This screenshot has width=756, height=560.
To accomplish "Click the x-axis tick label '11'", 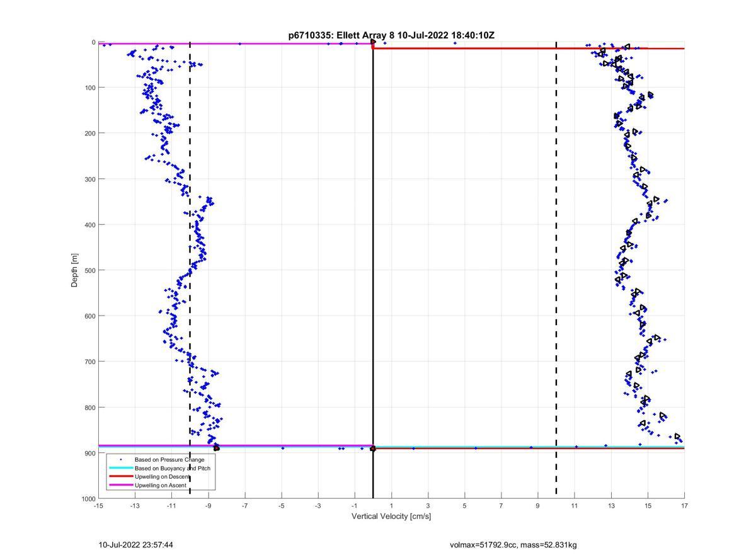I will pyautogui.click(x=575, y=505).
